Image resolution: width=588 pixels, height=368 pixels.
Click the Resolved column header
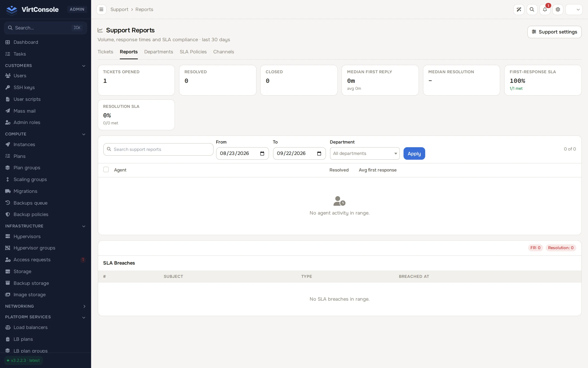coord(339,170)
